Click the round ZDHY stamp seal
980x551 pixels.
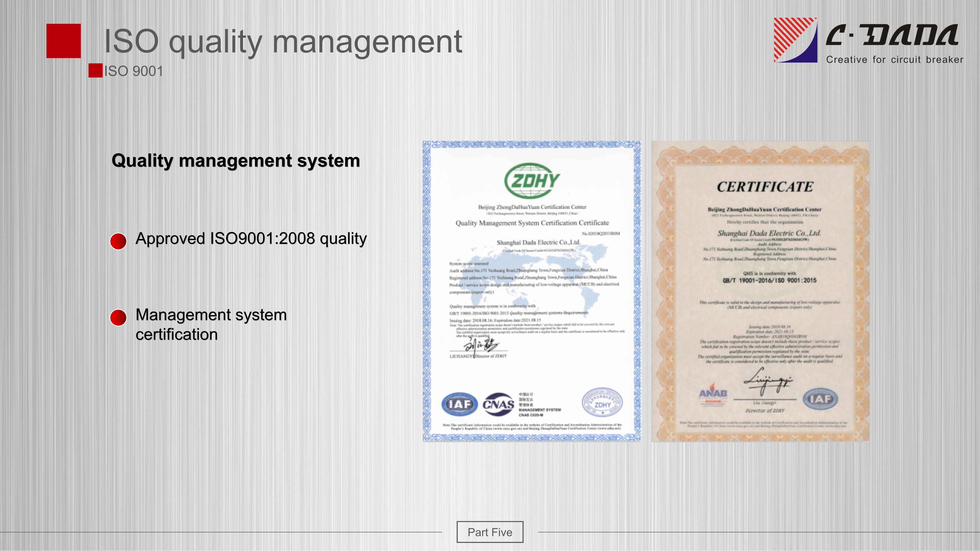[602, 403]
